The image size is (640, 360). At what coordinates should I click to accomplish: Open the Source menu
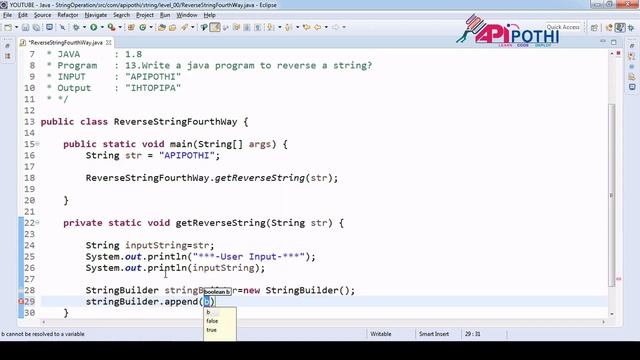coord(42,15)
